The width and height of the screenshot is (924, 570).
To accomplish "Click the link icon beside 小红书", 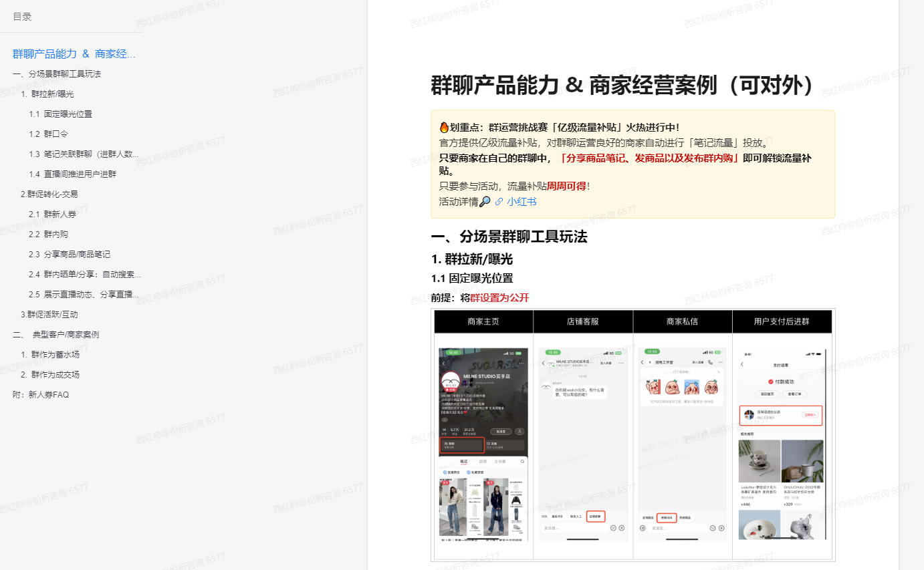I will tap(499, 202).
